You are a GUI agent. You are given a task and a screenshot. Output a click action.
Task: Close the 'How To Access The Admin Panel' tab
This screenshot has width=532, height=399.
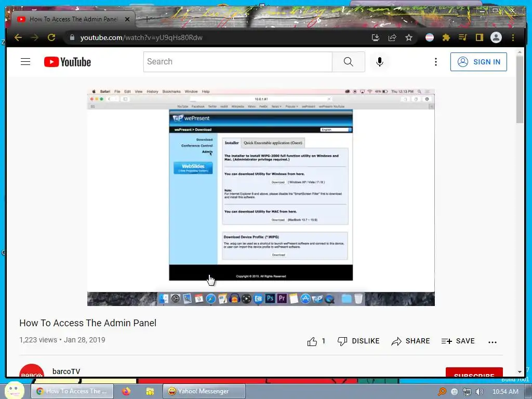click(127, 19)
